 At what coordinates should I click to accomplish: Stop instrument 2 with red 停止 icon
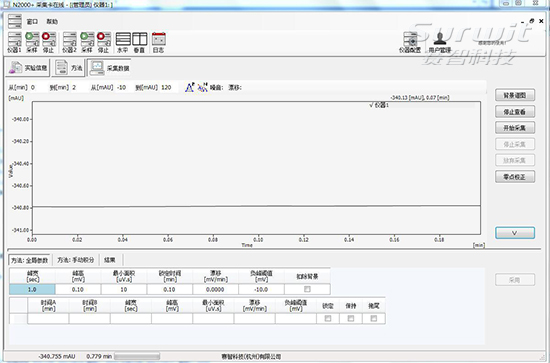pos(104,42)
